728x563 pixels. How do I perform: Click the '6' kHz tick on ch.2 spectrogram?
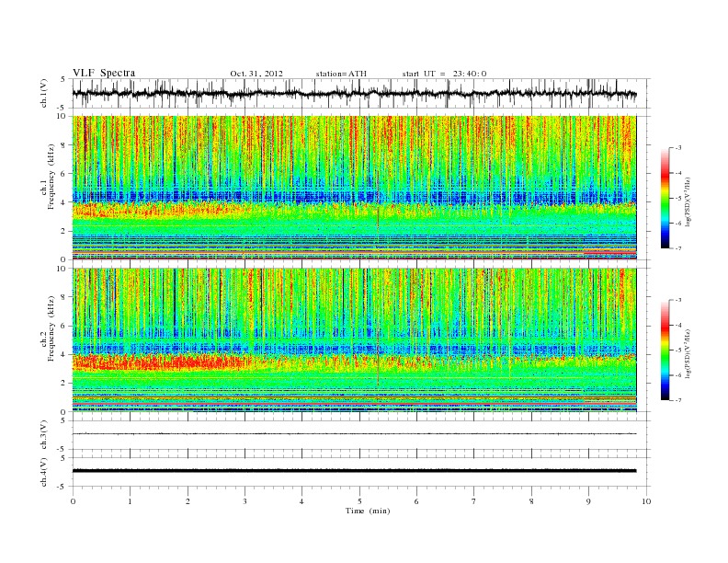tap(64, 326)
